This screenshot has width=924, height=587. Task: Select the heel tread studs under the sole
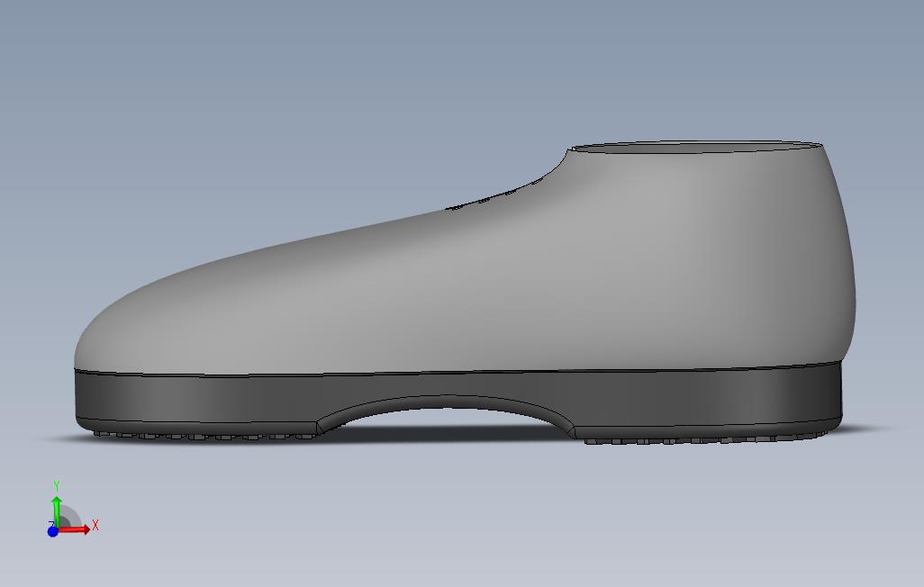[707, 438]
